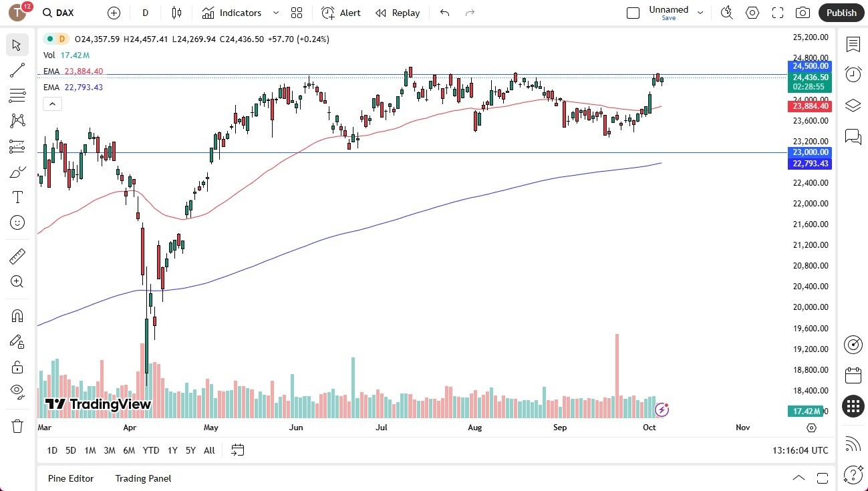Enable magnet mode for drawings
Screen dimensions: 868x491
click(x=17, y=315)
